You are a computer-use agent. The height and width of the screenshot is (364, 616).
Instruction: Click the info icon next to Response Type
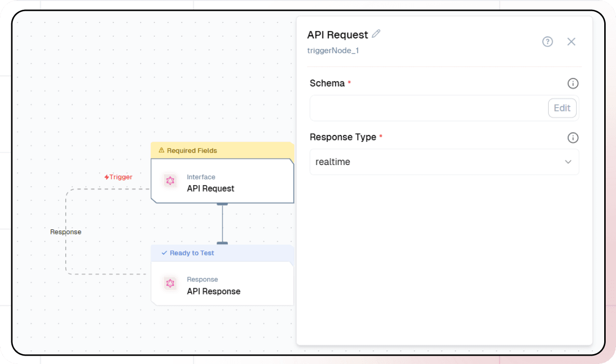tap(573, 138)
